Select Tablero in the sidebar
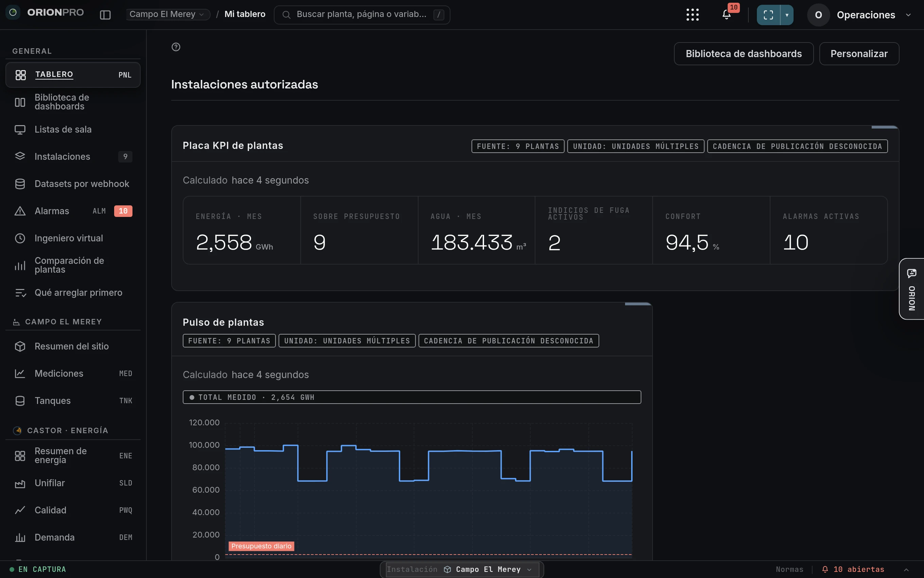Viewport: 924px width, 578px height. click(73, 74)
